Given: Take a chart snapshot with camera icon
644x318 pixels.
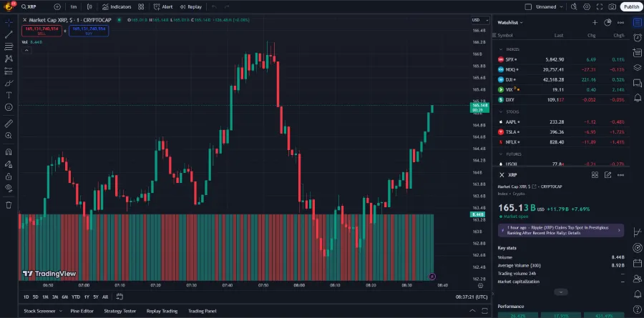Looking at the screenshot, I should tap(612, 6).
